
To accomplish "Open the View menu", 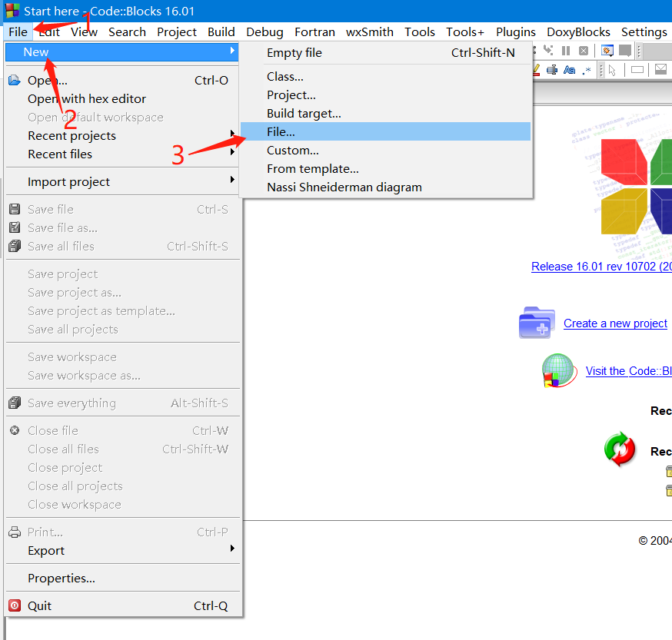I will tap(84, 32).
